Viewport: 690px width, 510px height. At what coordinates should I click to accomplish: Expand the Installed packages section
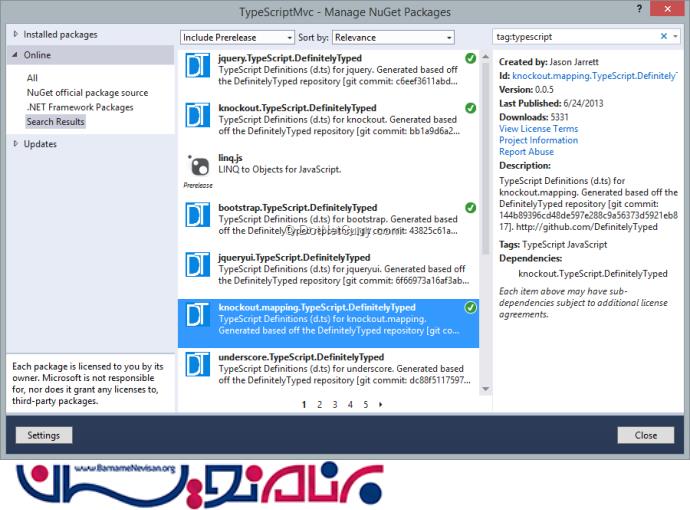click(16, 34)
